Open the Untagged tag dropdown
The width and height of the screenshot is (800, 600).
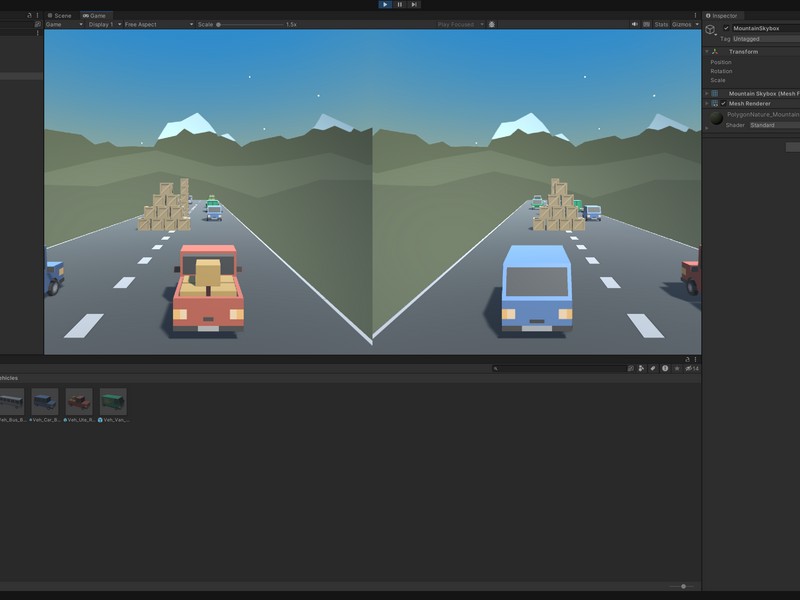[766, 39]
